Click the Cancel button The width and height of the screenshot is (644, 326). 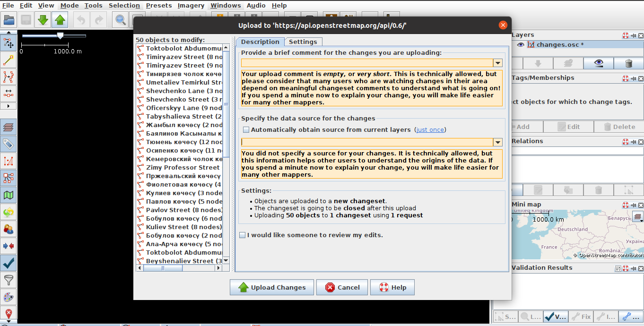click(341, 287)
